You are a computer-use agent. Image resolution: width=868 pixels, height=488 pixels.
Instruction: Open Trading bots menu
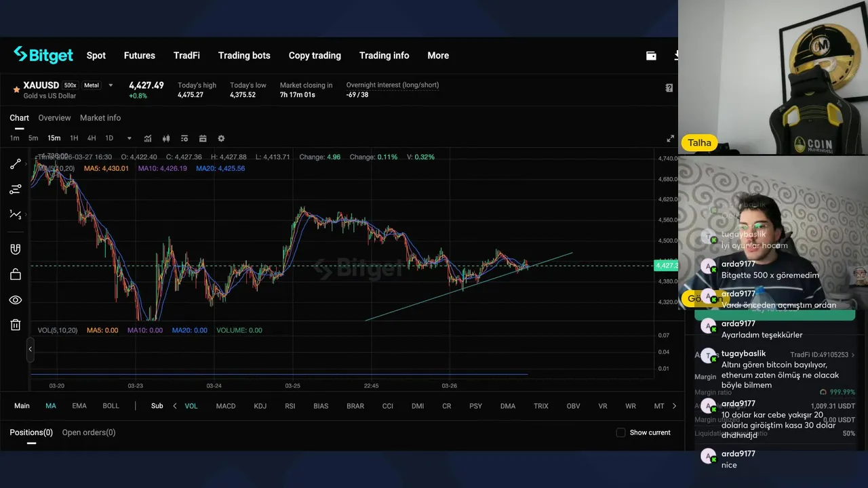point(244,56)
